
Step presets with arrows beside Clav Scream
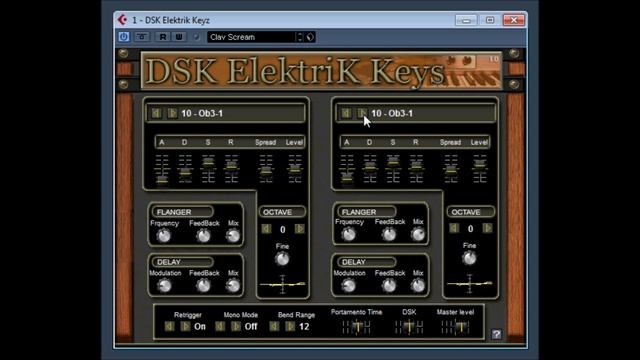[300, 37]
